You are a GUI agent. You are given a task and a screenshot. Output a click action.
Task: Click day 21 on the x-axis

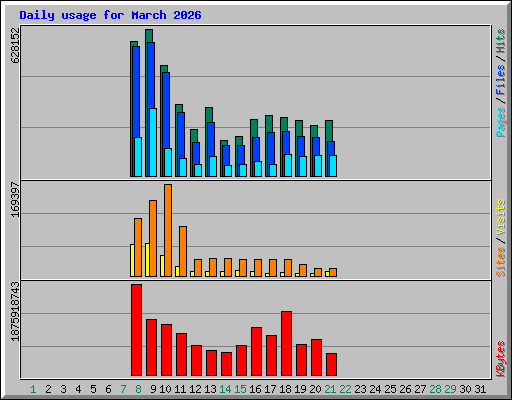330,389
